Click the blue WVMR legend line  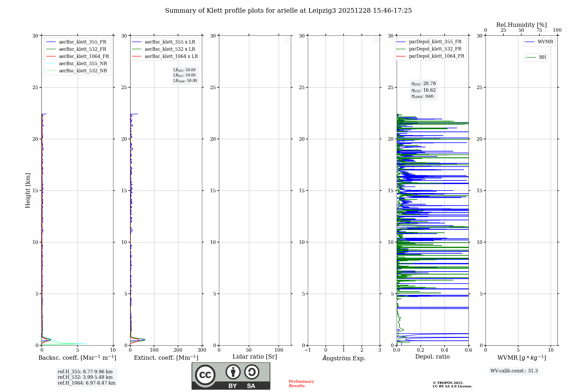[530, 42]
